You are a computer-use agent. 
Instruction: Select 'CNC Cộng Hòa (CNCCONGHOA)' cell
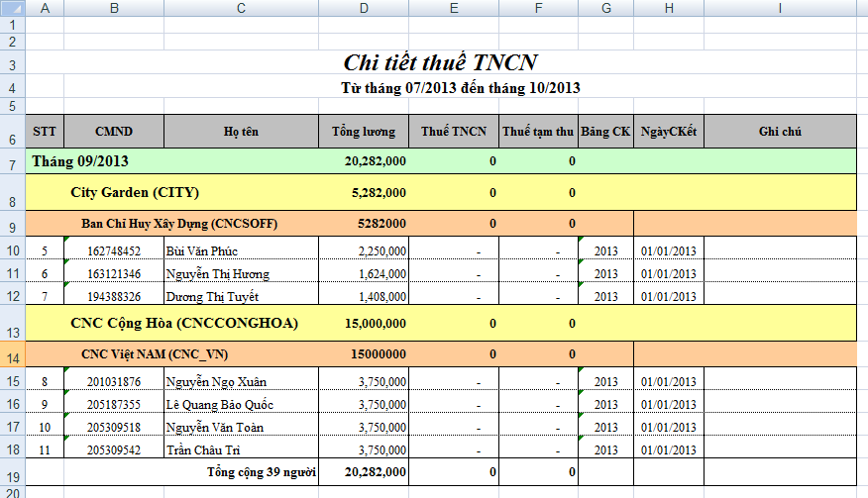184,323
